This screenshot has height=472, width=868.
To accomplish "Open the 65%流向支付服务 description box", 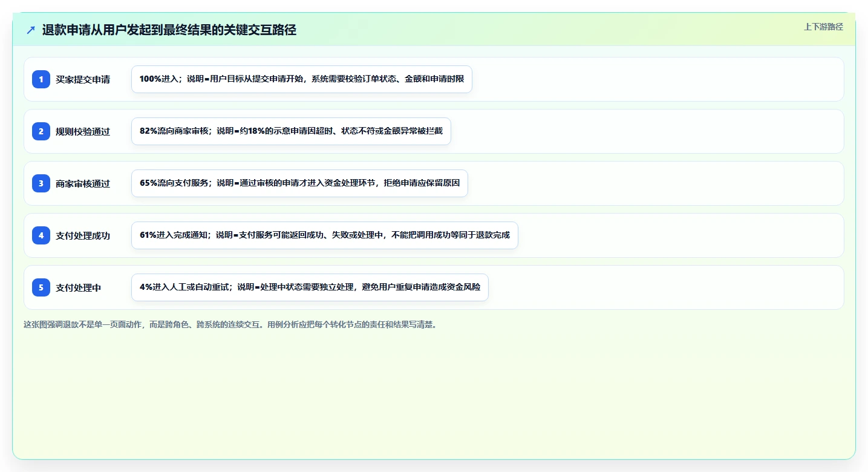I will point(299,183).
